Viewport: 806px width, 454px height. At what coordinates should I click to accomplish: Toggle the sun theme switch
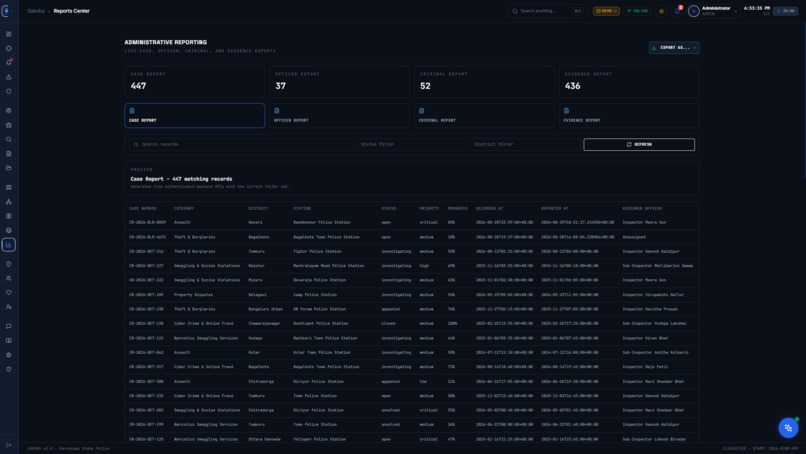click(x=662, y=11)
